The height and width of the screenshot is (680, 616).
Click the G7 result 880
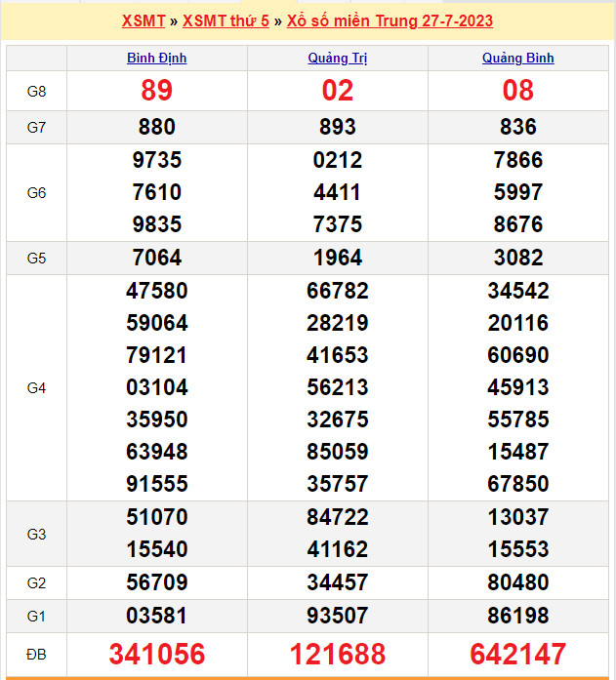click(x=156, y=127)
